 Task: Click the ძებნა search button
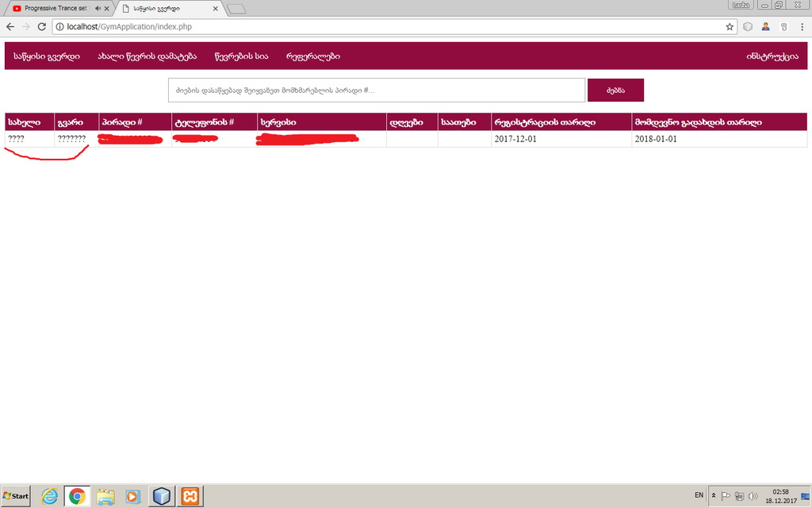coord(615,90)
